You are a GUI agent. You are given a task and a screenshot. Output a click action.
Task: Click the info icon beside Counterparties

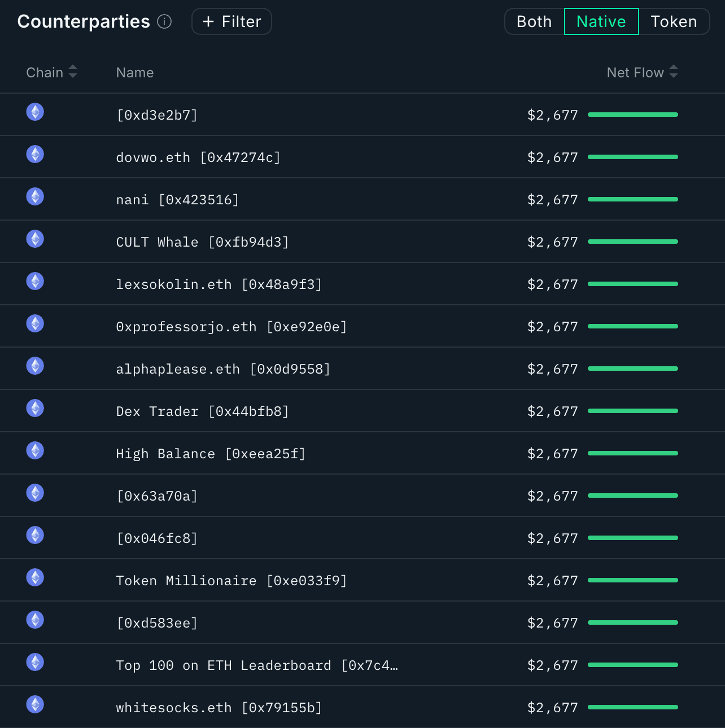(x=164, y=21)
